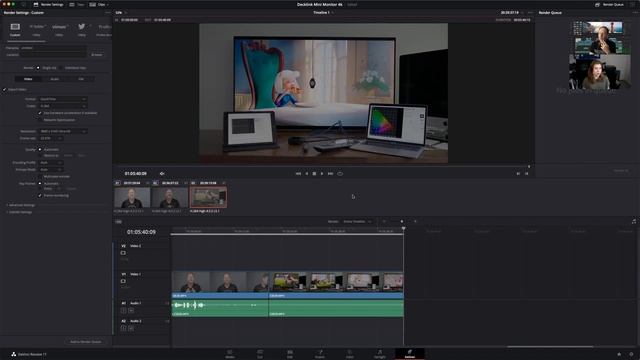This screenshot has height=360, width=640.
Task: Open the Codec dropdown
Action: pos(62,106)
